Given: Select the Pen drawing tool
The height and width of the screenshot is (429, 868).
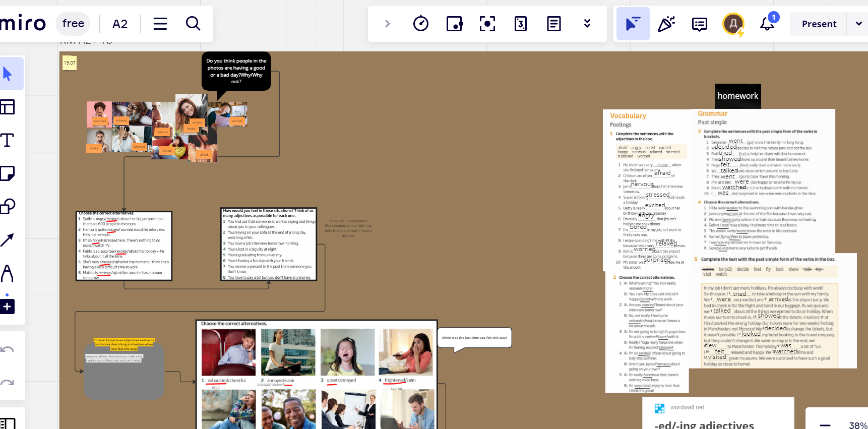Looking at the screenshot, I should click(x=8, y=273).
